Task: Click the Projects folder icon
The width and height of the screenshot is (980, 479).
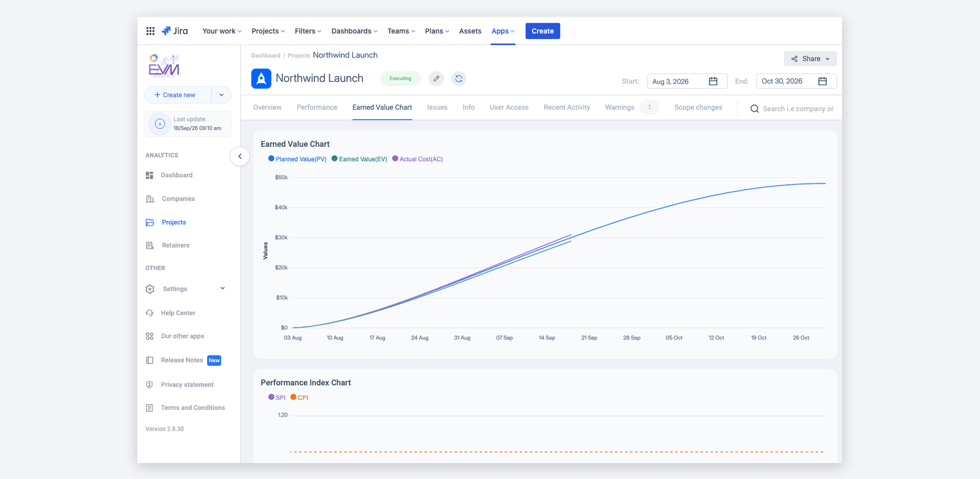Action: 150,222
